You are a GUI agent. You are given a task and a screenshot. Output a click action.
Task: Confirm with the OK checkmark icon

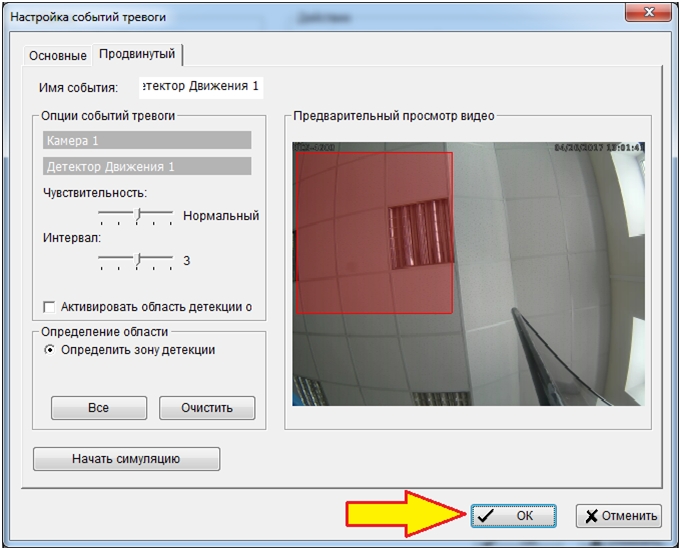pyautogui.click(x=487, y=516)
